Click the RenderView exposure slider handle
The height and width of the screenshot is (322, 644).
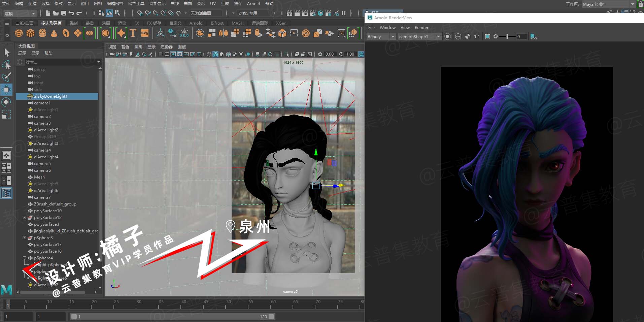tap(507, 36)
